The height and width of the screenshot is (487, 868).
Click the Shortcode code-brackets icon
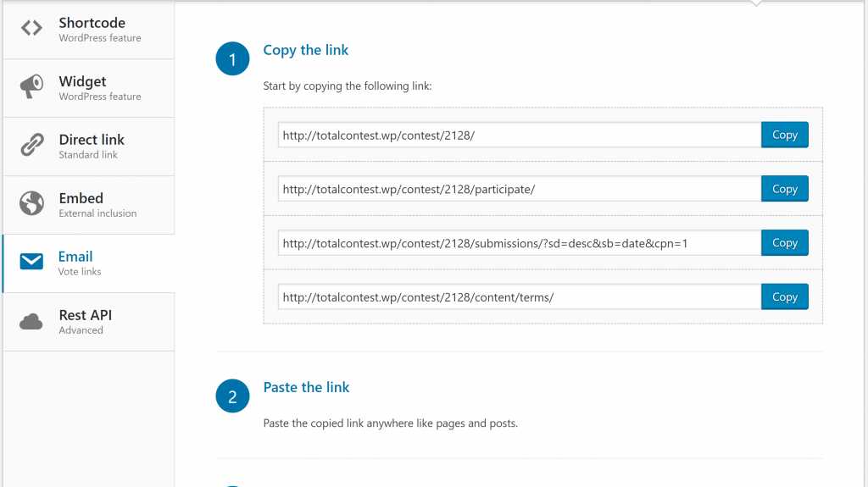click(31, 28)
